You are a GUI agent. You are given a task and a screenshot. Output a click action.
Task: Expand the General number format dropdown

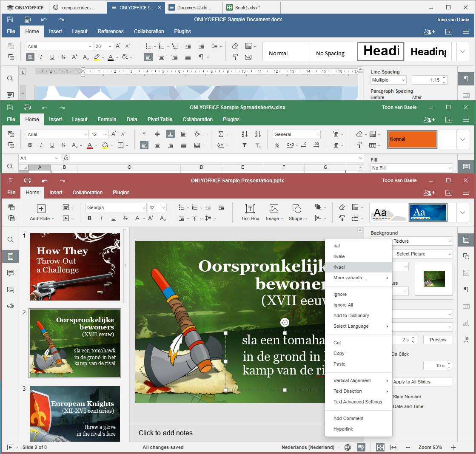coord(296,134)
